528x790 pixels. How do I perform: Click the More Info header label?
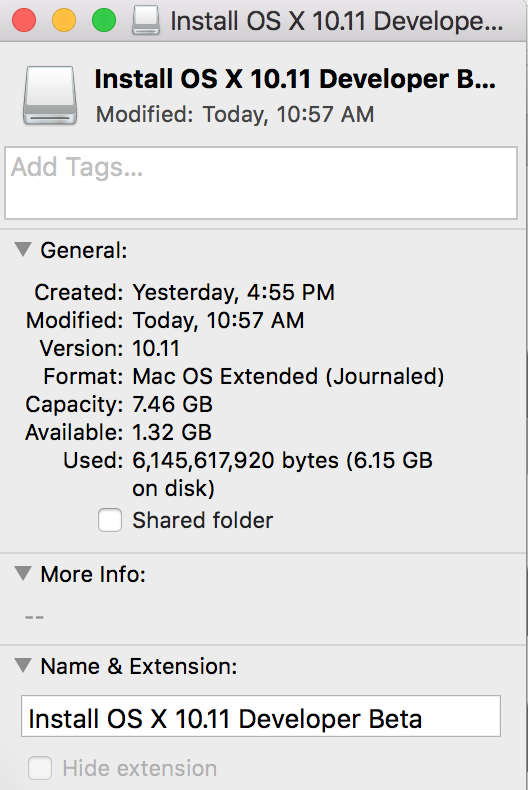(93, 574)
